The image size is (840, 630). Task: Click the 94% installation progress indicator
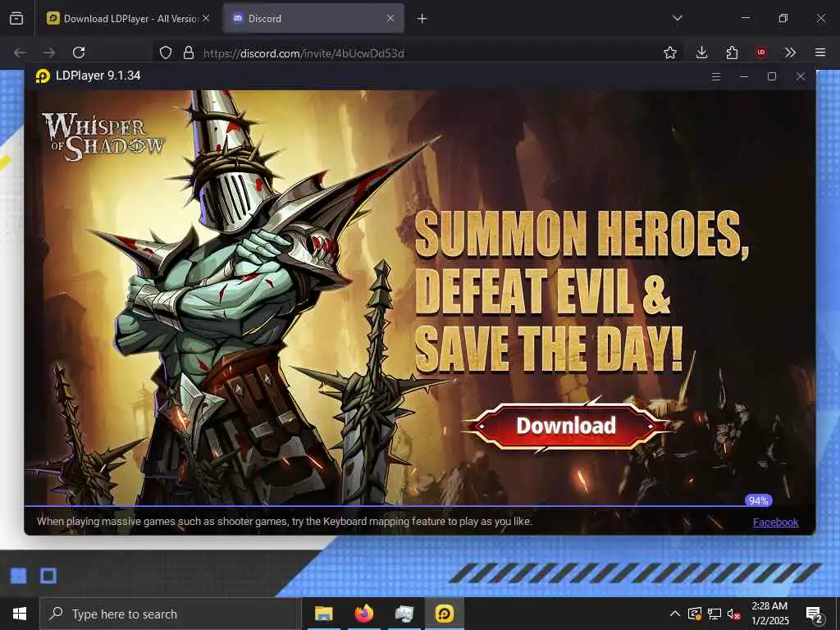(x=758, y=500)
